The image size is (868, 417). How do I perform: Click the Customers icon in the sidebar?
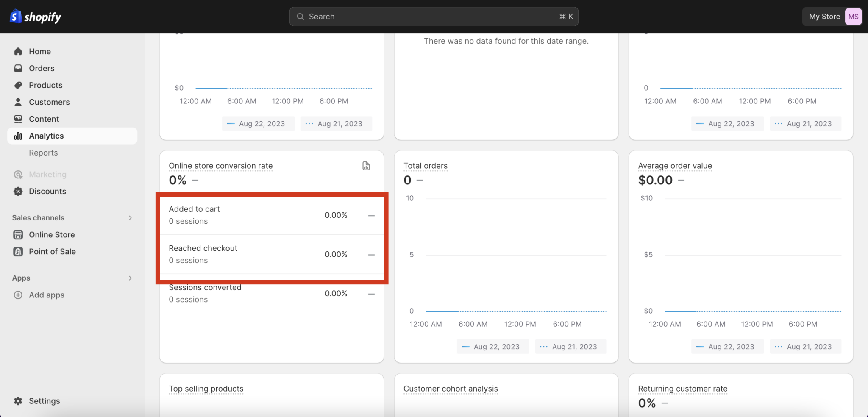(x=18, y=102)
